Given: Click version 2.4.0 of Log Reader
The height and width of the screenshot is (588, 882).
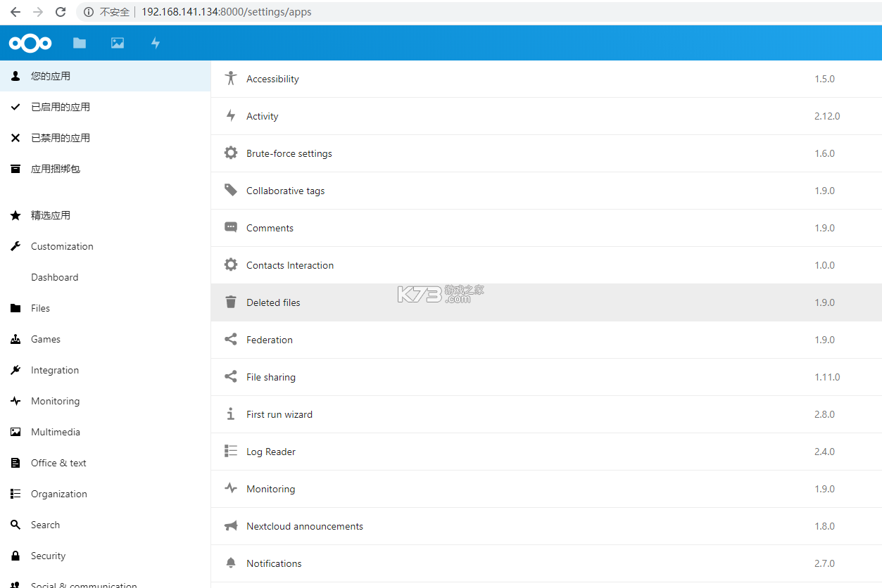Looking at the screenshot, I should coord(824,452).
